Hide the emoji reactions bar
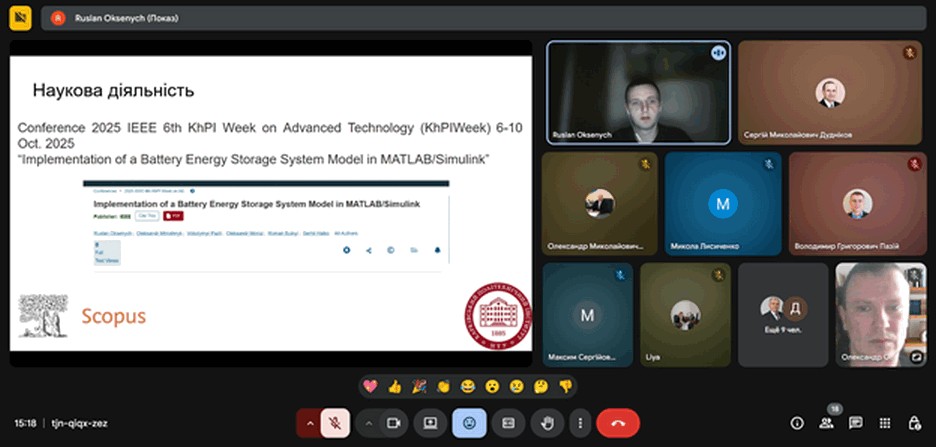 pyautogui.click(x=469, y=423)
